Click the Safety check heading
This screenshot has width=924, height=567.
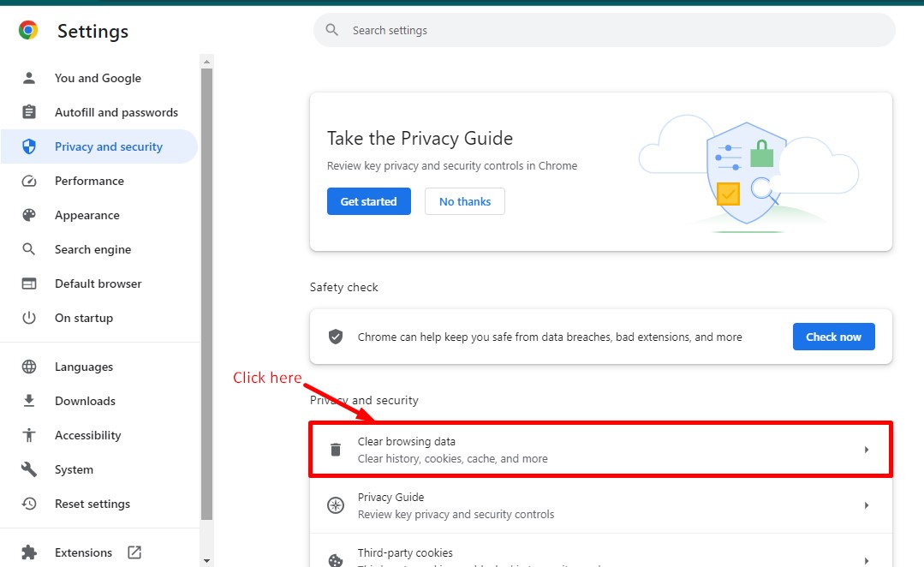[344, 287]
